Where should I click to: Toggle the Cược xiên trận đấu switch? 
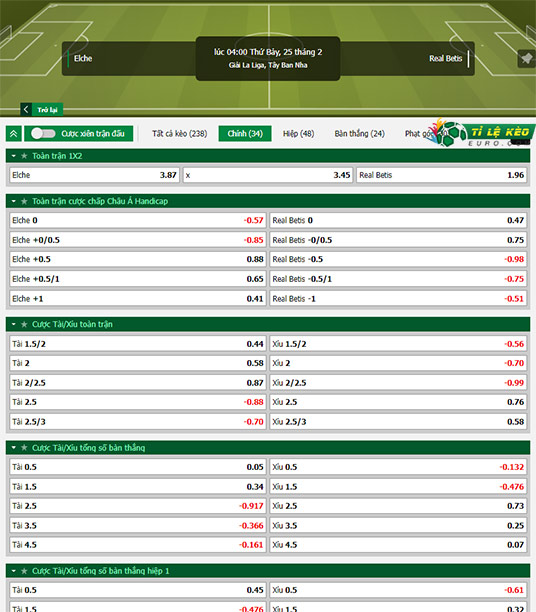[43, 134]
